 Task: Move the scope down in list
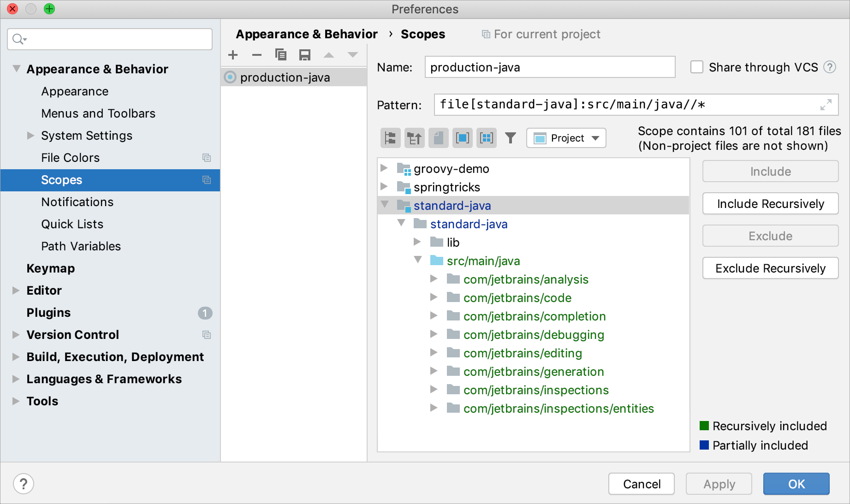(353, 55)
